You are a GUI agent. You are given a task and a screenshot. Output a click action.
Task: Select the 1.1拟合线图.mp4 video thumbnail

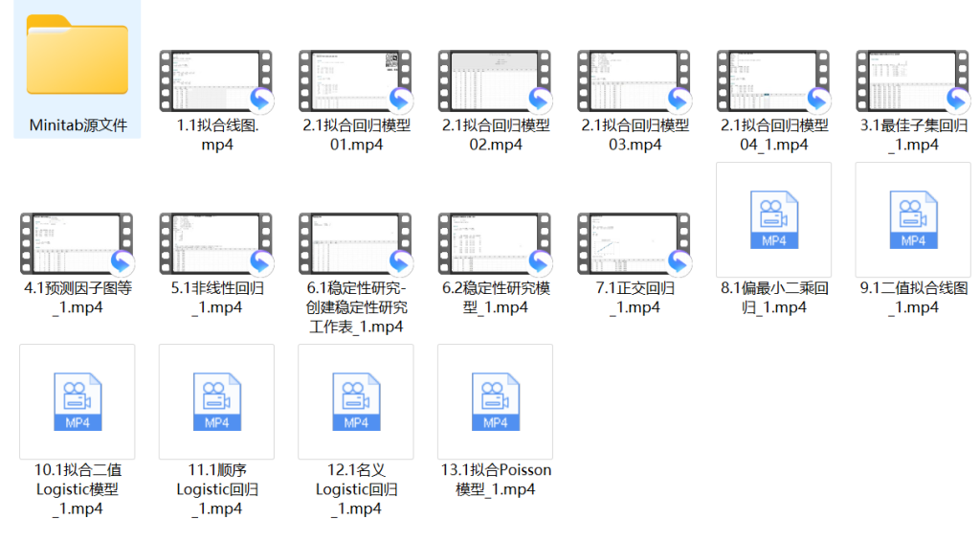click(x=216, y=81)
